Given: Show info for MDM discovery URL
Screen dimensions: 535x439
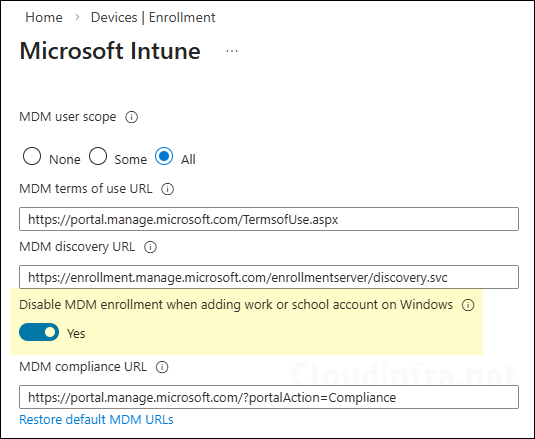Looking at the screenshot, I should [x=150, y=247].
